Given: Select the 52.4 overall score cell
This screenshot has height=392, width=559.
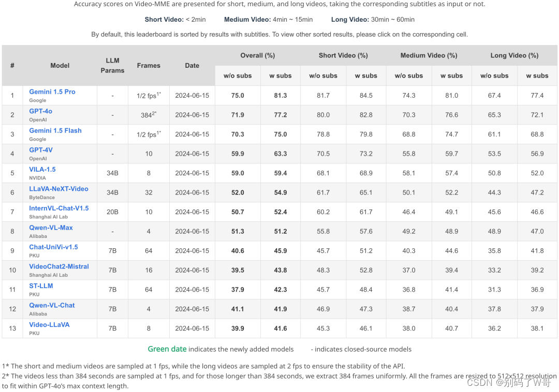Looking at the screenshot, I should pos(281,212).
